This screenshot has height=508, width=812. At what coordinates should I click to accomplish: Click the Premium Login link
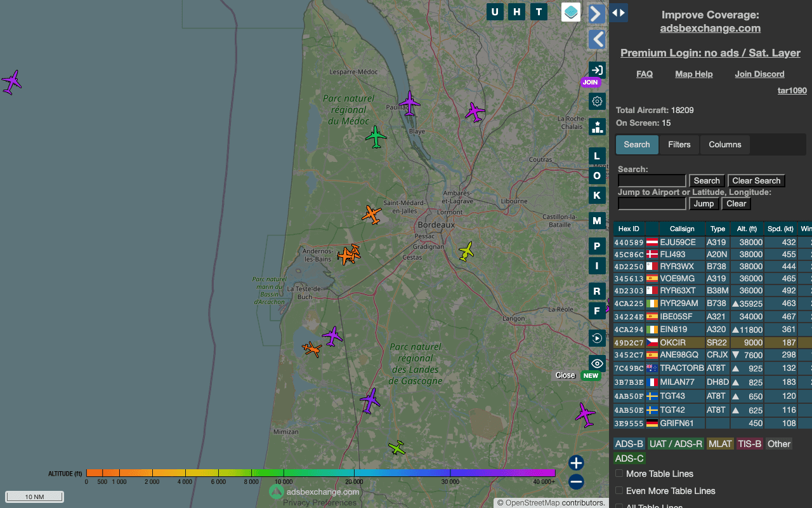pyautogui.click(x=710, y=53)
